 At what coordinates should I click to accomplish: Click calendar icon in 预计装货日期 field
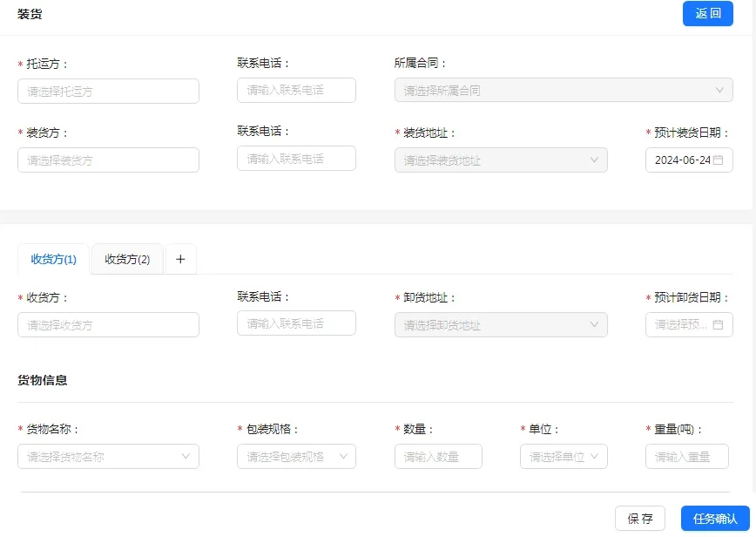point(719,160)
